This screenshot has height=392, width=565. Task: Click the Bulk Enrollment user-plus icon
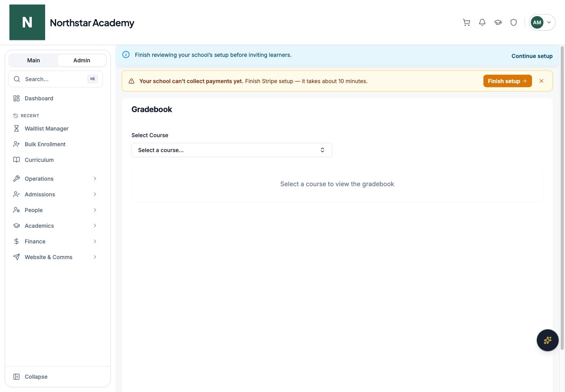coord(16,144)
